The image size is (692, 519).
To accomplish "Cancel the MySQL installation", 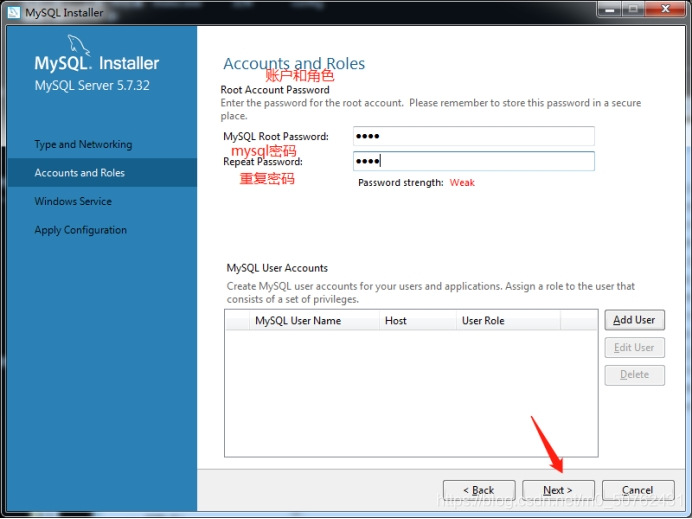I will pos(638,490).
